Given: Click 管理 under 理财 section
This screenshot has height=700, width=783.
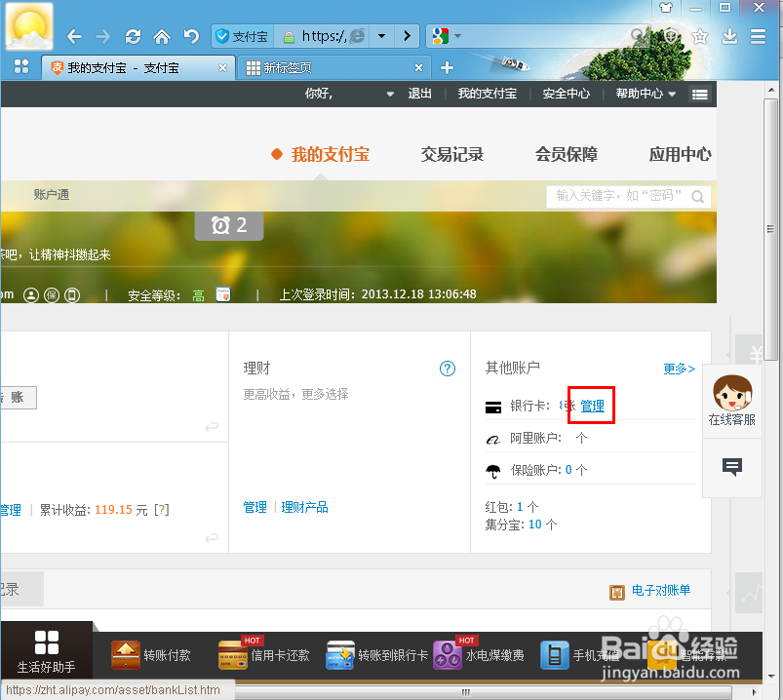Looking at the screenshot, I should pyautogui.click(x=254, y=507).
